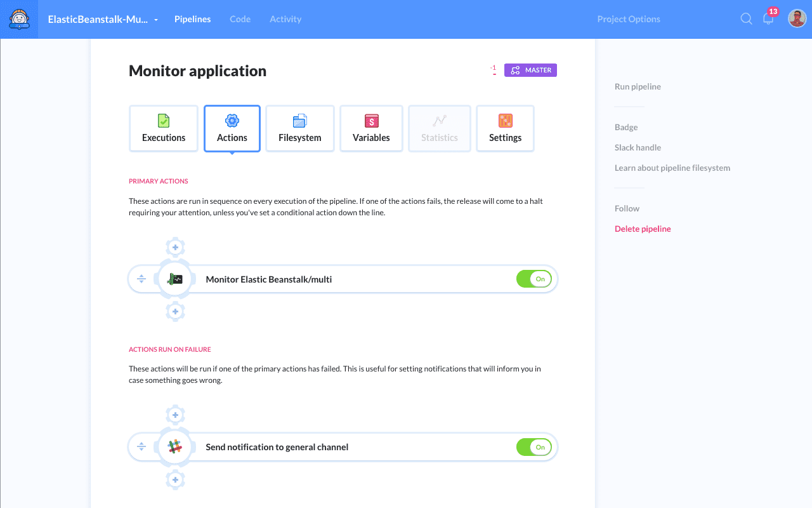Click the Buddy astronaut logo icon
The image size is (812, 508).
coord(19,19)
